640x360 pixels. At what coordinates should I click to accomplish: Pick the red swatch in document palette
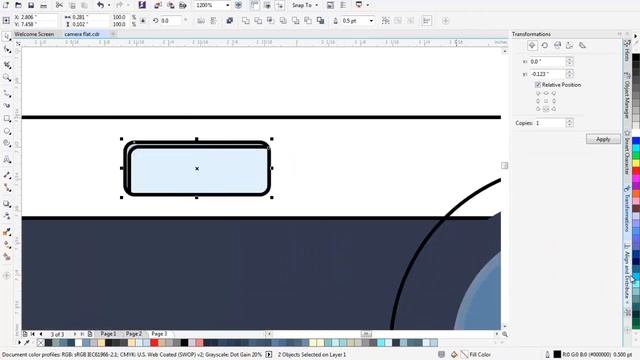154,343
